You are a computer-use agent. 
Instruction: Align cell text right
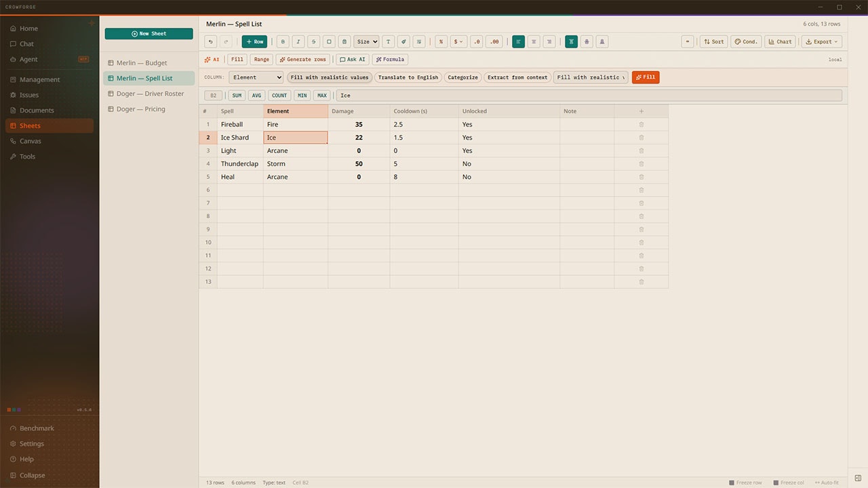point(549,41)
